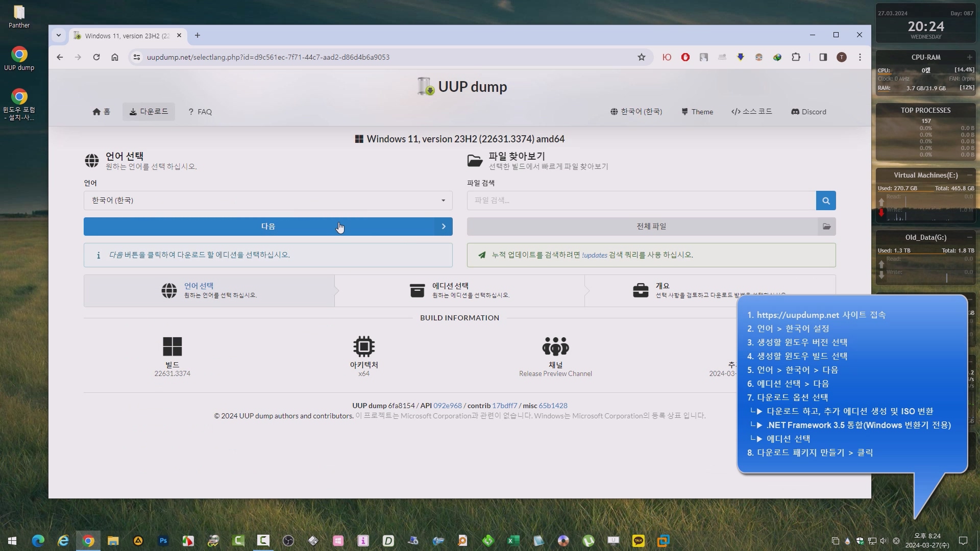
Task: Open the Extensions puzzle-piece menu
Action: [796, 57]
